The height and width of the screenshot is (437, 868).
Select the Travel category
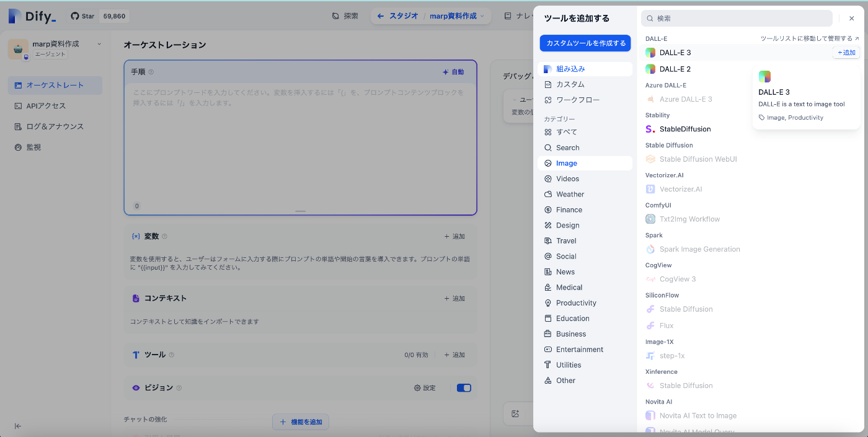pyautogui.click(x=585, y=241)
